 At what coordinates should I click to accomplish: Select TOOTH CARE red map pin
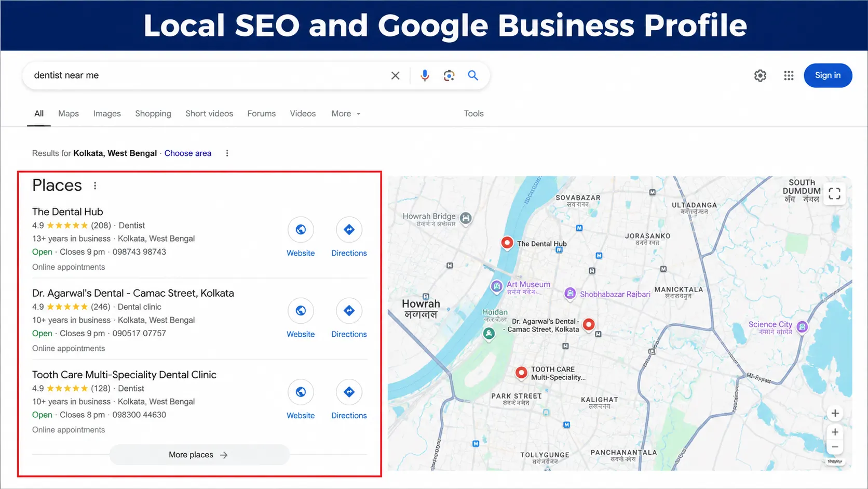521,373
